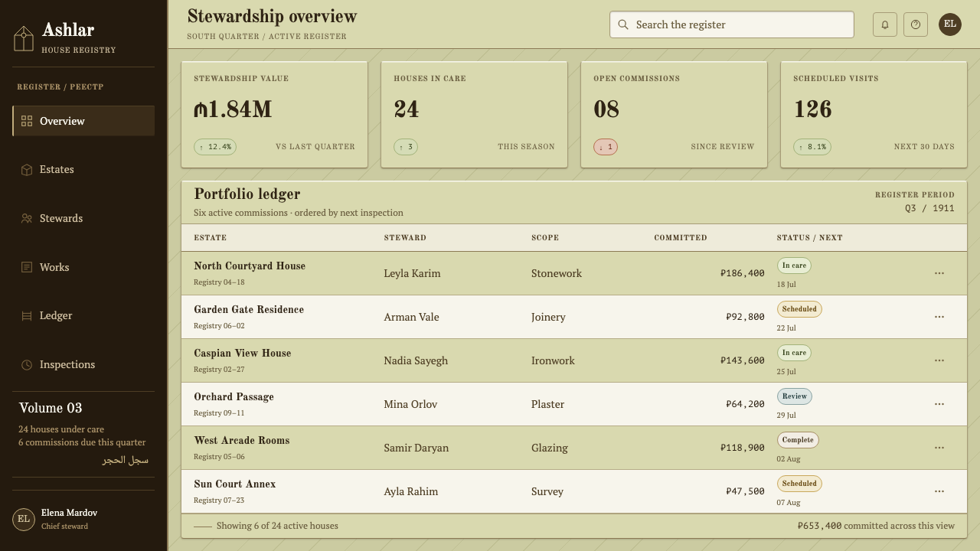This screenshot has width=980, height=551.
Task: Click the Overview grid icon in sidebar
Action: pyautogui.click(x=27, y=121)
